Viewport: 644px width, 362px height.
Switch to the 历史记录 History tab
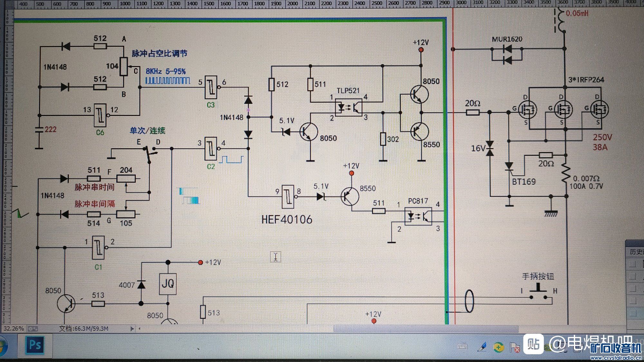point(636,252)
